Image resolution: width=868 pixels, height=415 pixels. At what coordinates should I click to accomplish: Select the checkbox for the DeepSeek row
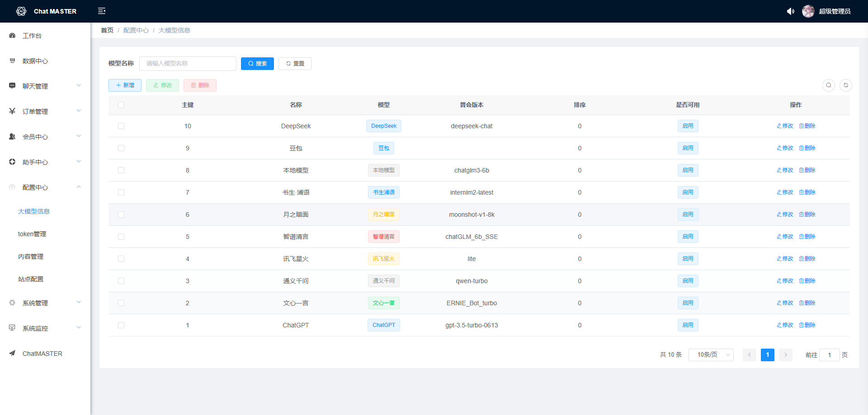click(x=121, y=126)
